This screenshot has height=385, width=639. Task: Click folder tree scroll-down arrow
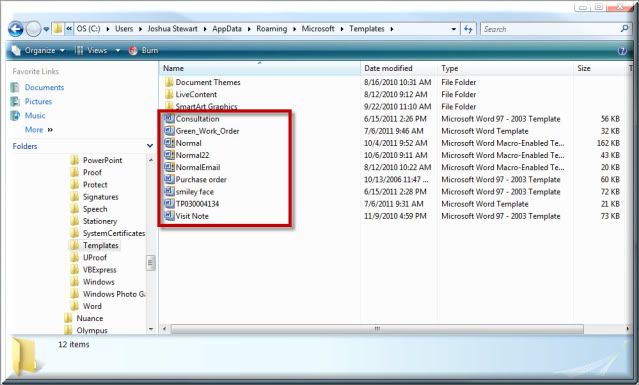tap(151, 329)
